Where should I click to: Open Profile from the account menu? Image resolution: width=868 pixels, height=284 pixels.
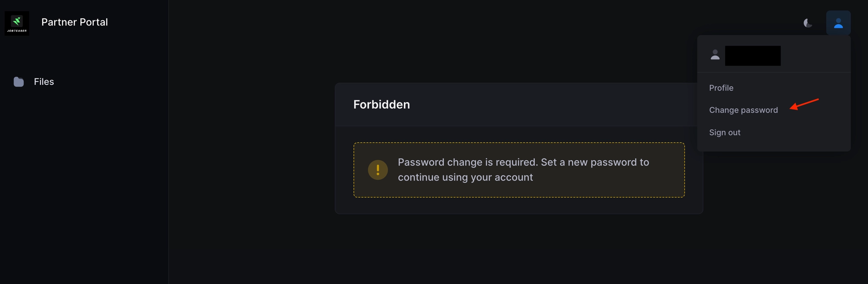721,88
